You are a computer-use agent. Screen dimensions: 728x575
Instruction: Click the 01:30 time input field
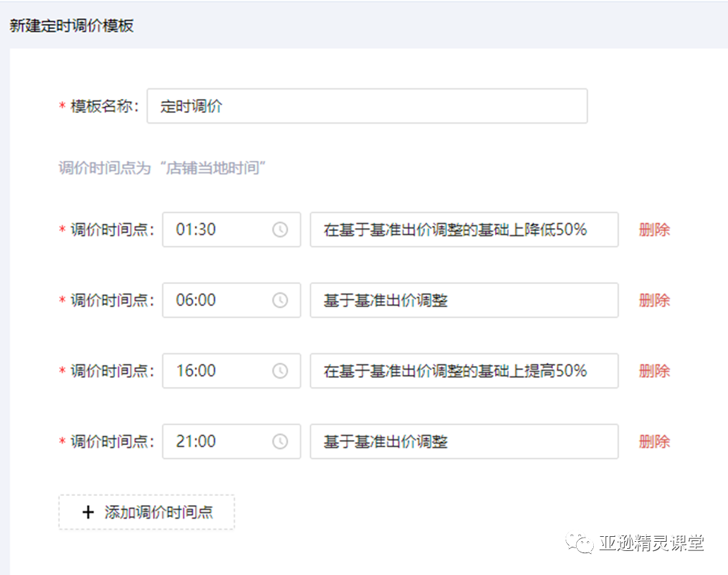click(x=219, y=230)
